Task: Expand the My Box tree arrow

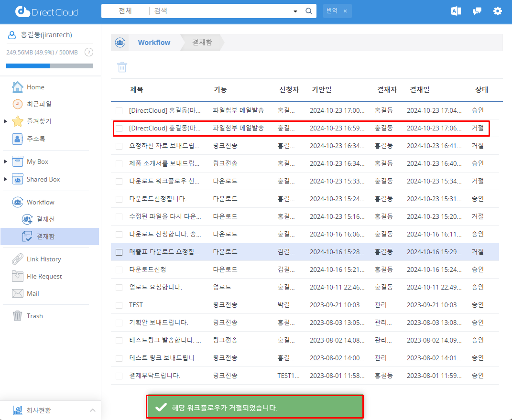Action: click(x=6, y=162)
